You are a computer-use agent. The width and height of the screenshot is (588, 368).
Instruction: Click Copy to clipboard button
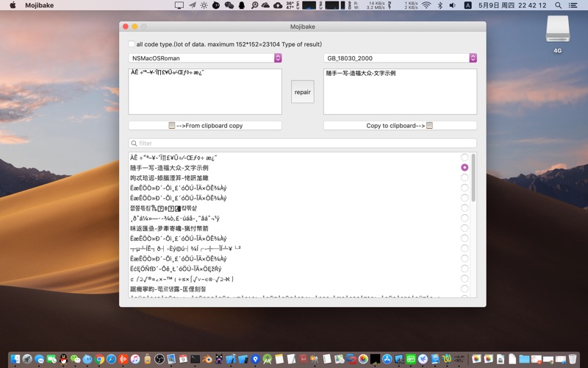pyautogui.click(x=400, y=125)
